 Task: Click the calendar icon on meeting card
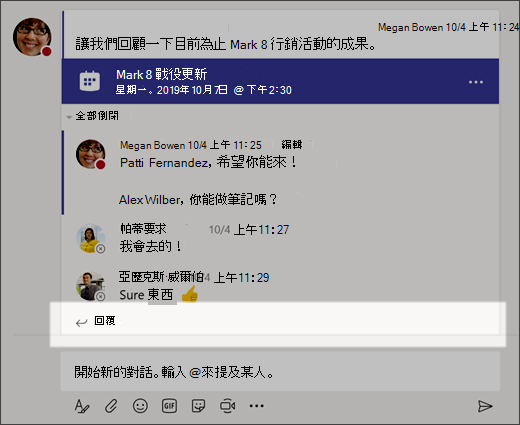90,81
